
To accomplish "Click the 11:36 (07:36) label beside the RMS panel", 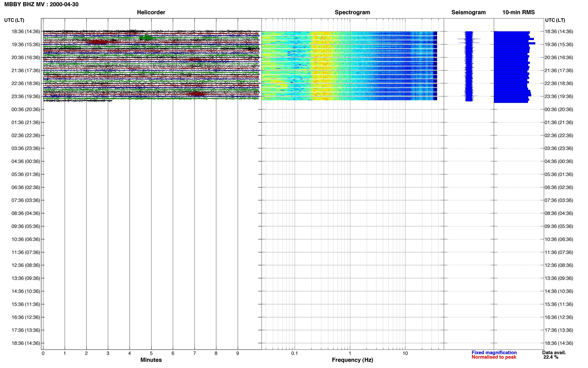I will 559,252.
